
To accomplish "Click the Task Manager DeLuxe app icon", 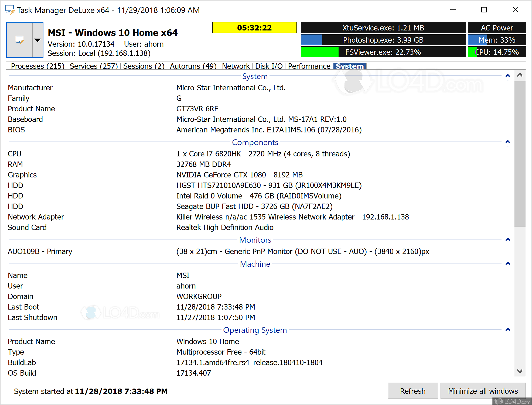I will pos(20,40).
